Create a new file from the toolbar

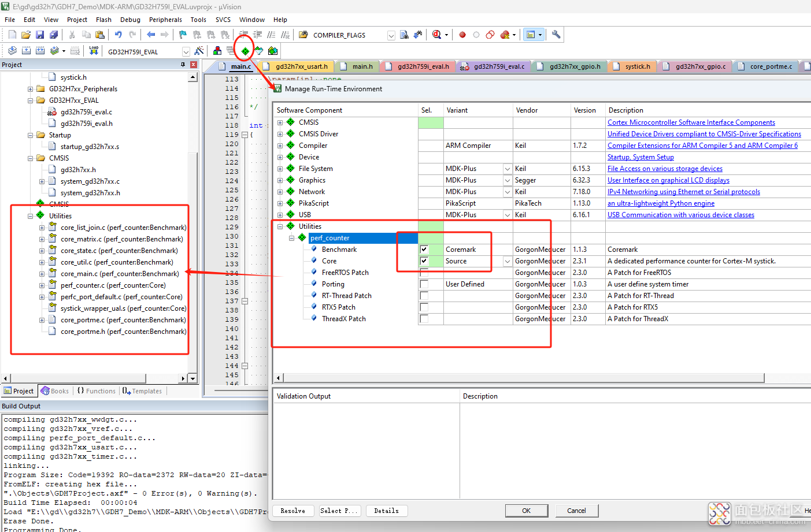[x=12, y=35]
